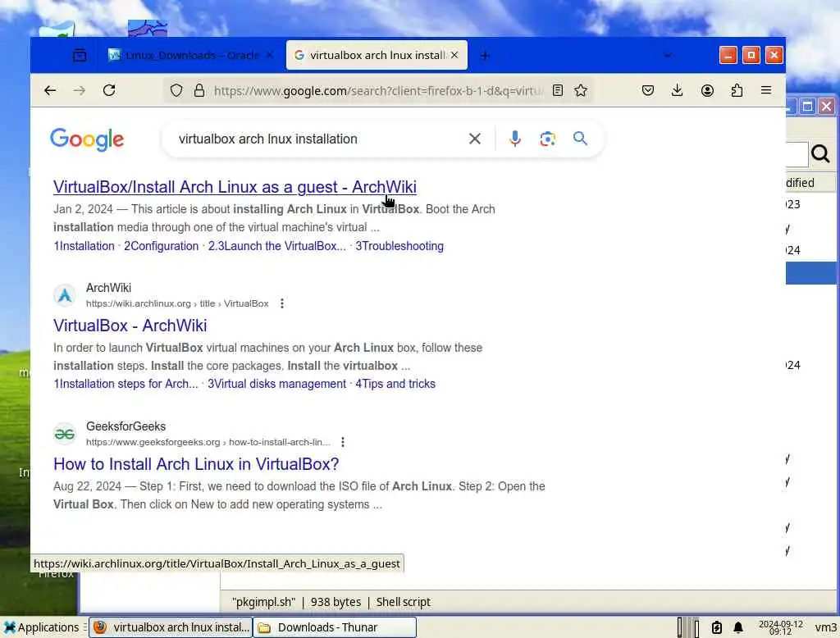Open How to Install Arch Linux in VirtualBox
This screenshot has width=840, height=638.
[196, 464]
